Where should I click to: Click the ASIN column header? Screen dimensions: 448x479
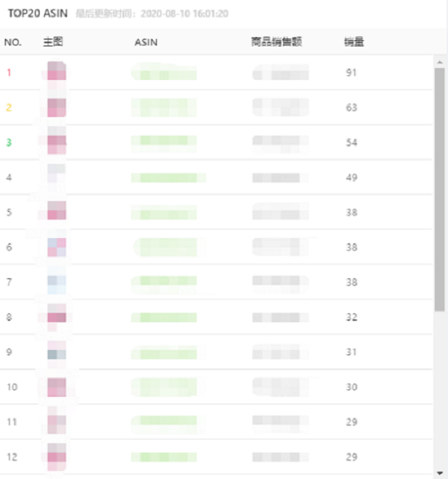146,42
